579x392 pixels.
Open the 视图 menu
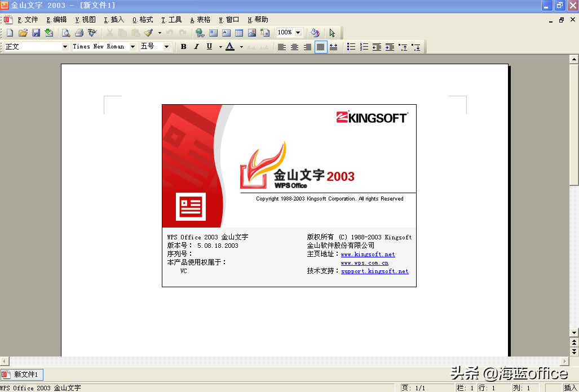tap(85, 20)
